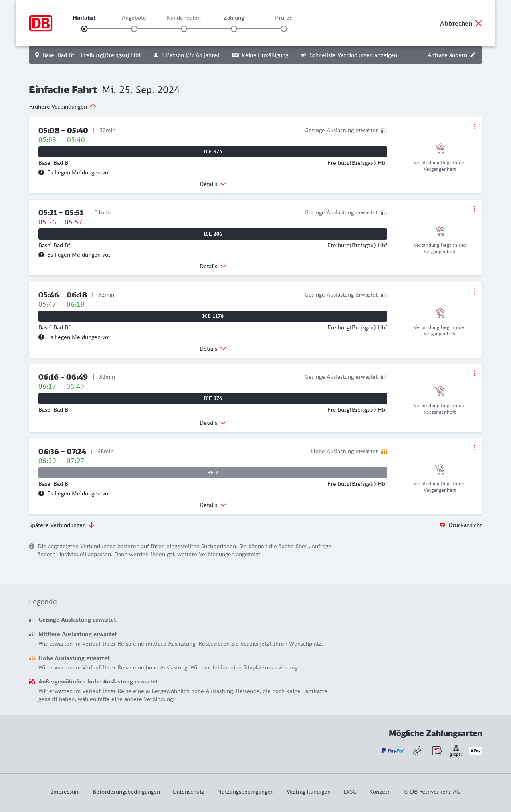Click the Abbrechen close X icon
The image size is (511, 812).
479,23
